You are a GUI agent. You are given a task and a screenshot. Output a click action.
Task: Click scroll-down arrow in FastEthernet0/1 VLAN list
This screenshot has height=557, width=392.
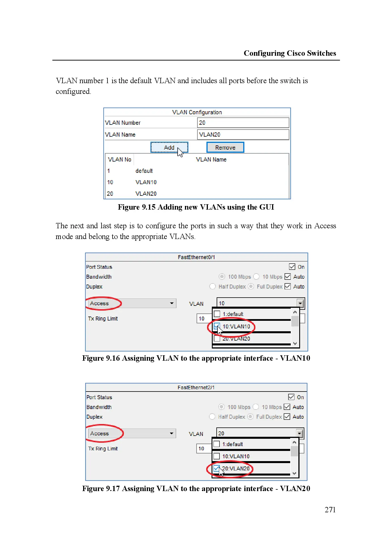(295, 343)
